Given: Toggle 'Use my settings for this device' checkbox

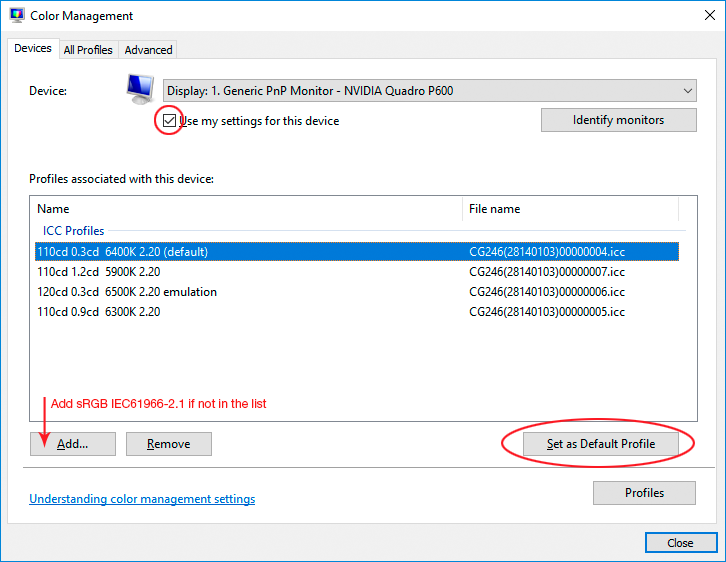Looking at the screenshot, I should (x=169, y=121).
